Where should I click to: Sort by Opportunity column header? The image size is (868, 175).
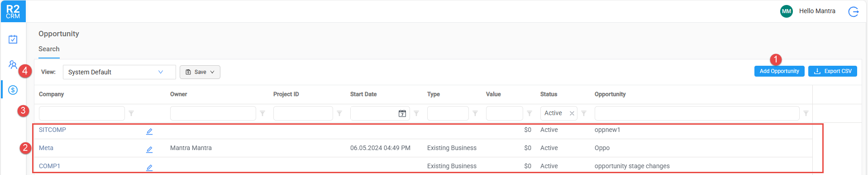click(610, 94)
